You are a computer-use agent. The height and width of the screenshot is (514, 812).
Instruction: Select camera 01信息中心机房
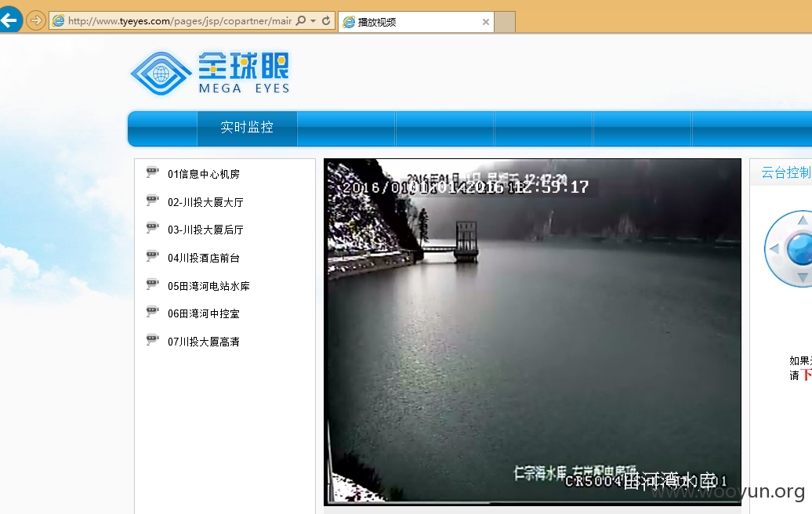[x=204, y=175]
